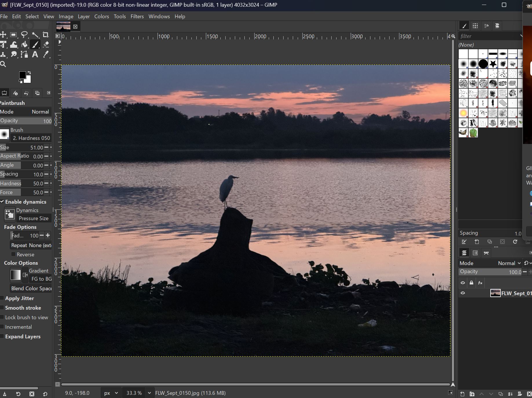Click the Blend Color Space button
This screenshot has height=398, width=532.
coord(31,289)
